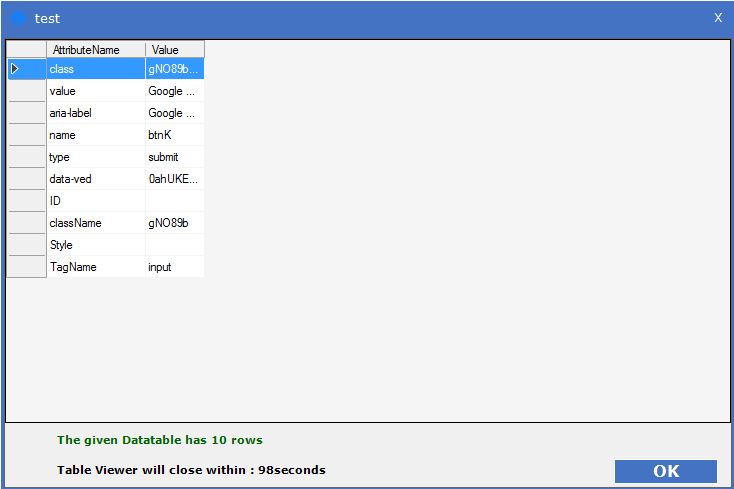The height and width of the screenshot is (489, 734).
Task: Click the row selector arrow beside class
Action: click(x=26, y=69)
